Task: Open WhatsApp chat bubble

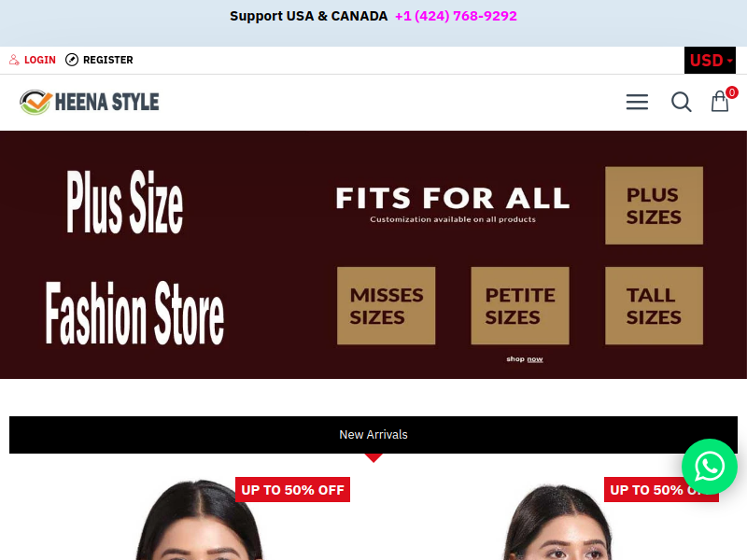Action: pos(710,467)
